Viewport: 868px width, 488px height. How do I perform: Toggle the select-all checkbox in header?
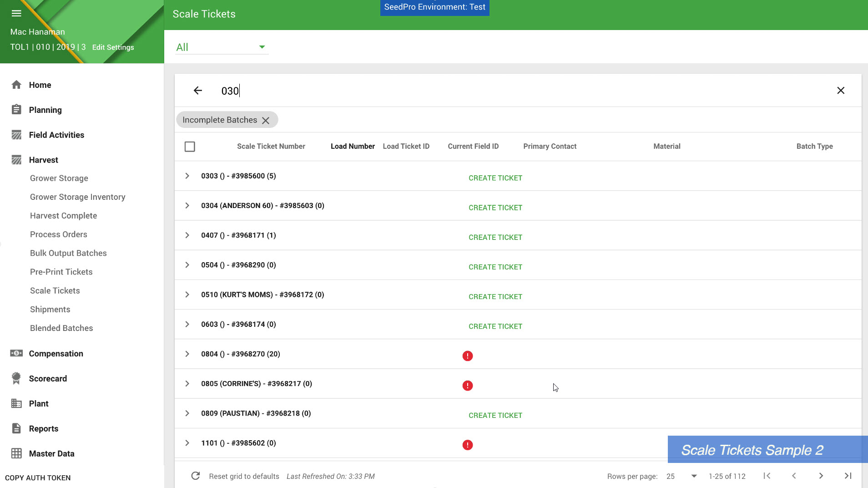click(x=190, y=147)
